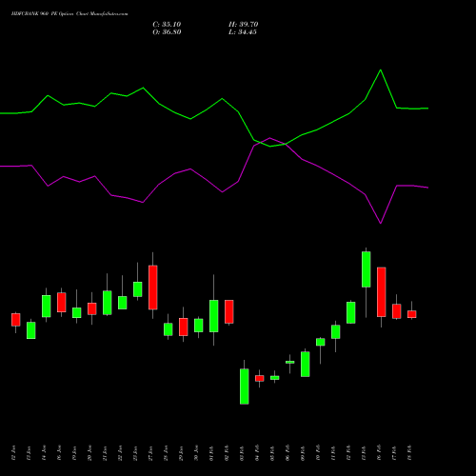Click the 13 Feb date label
476x476 pixels.
[364, 453]
